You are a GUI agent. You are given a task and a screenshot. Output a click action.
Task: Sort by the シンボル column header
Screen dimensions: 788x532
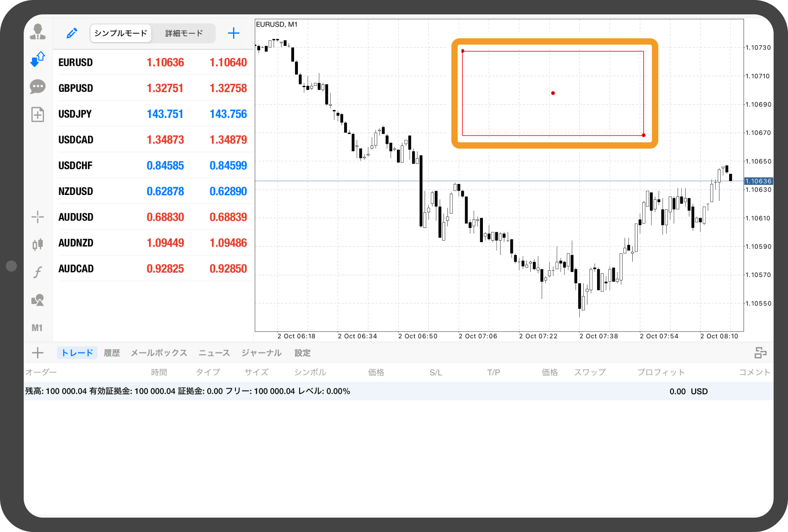tap(310, 372)
